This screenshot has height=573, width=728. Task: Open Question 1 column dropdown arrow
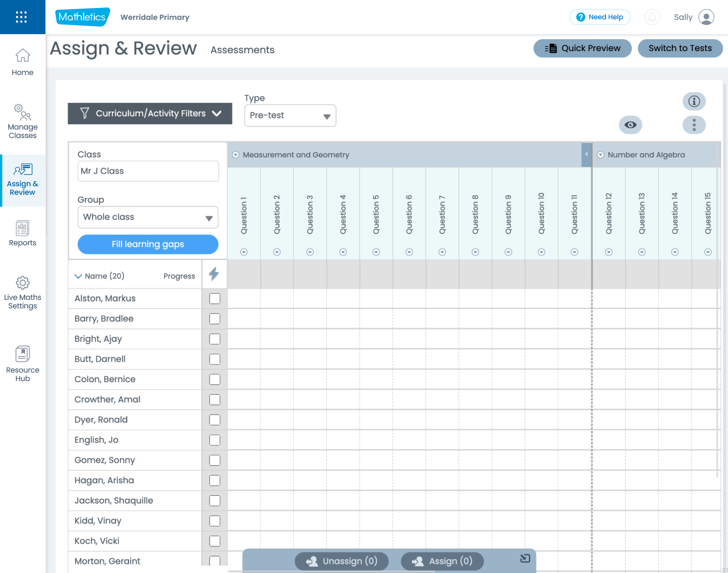pos(244,252)
